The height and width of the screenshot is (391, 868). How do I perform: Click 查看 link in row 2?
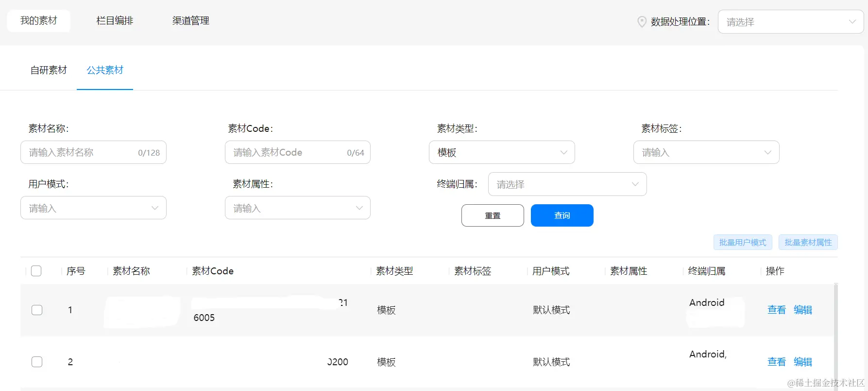(x=777, y=362)
